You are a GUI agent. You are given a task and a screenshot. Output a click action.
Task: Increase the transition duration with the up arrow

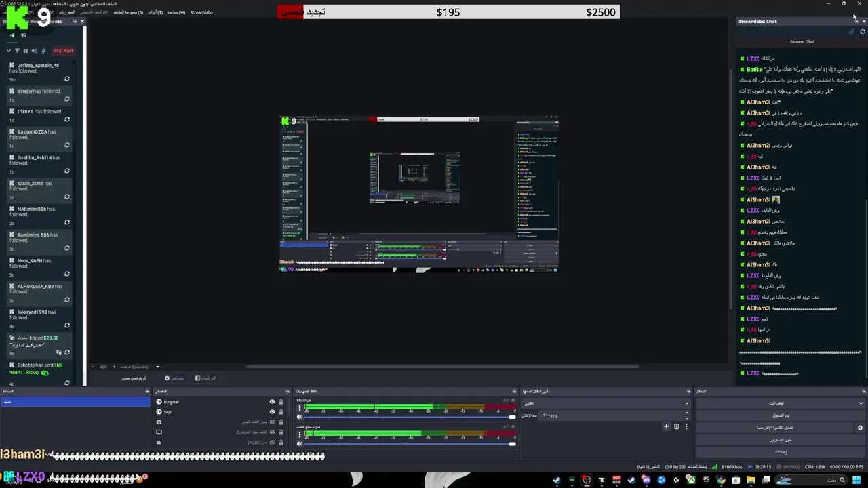click(x=687, y=413)
